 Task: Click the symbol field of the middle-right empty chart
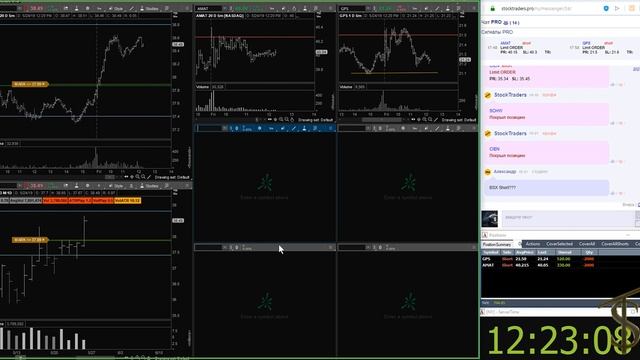click(352, 128)
